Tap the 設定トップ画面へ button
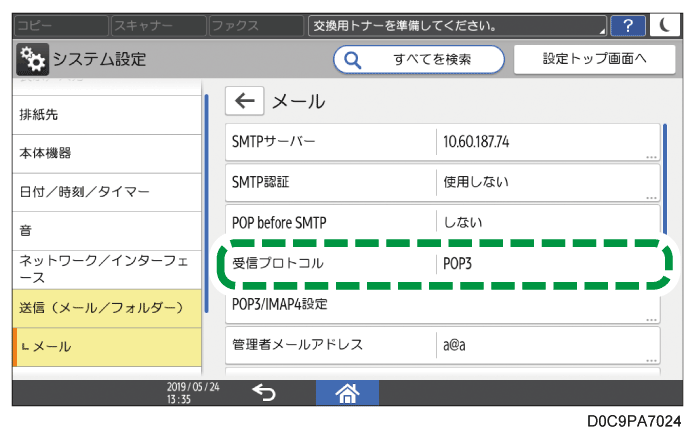Image resolution: width=691 pixels, height=435 pixels. click(x=594, y=59)
